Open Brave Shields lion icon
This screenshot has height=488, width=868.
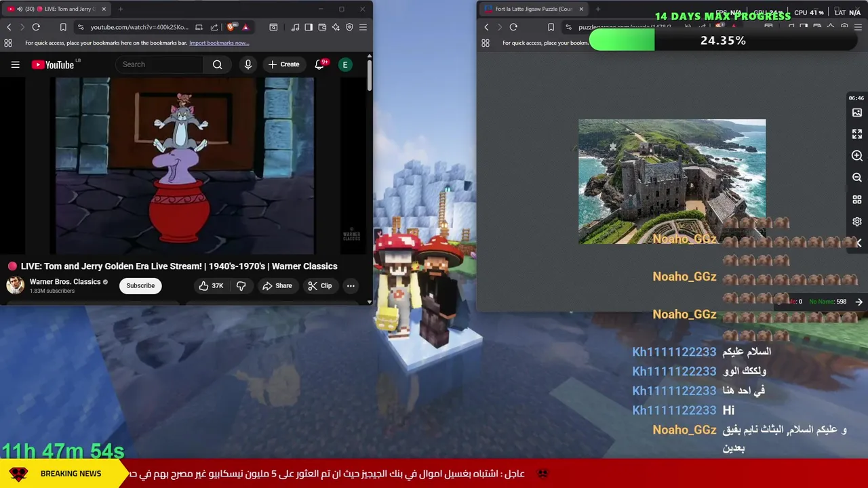coord(233,27)
